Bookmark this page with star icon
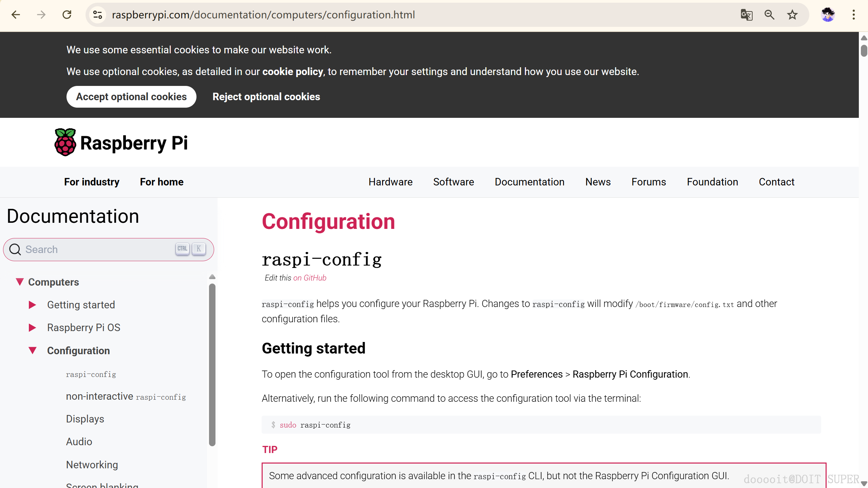The image size is (868, 488). pos(792,15)
